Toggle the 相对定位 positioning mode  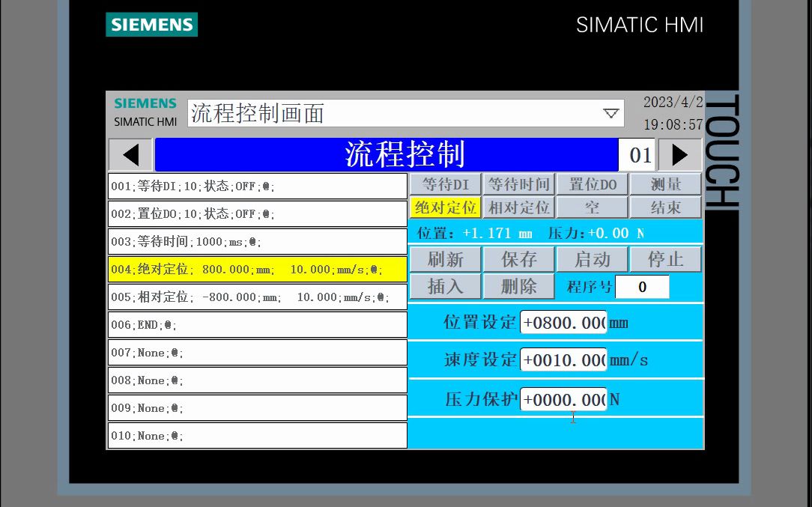tap(518, 207)
